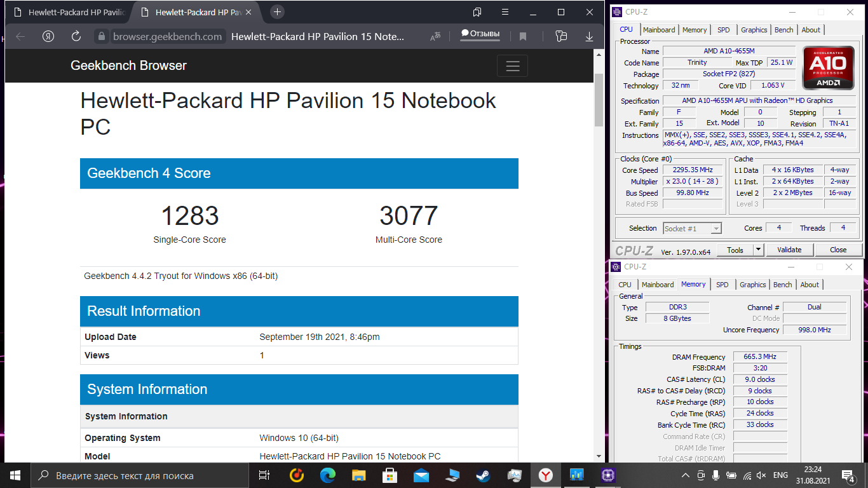
Task: Open SPD tab in upper CPU-Z window
Action: (x=724, y=30)
